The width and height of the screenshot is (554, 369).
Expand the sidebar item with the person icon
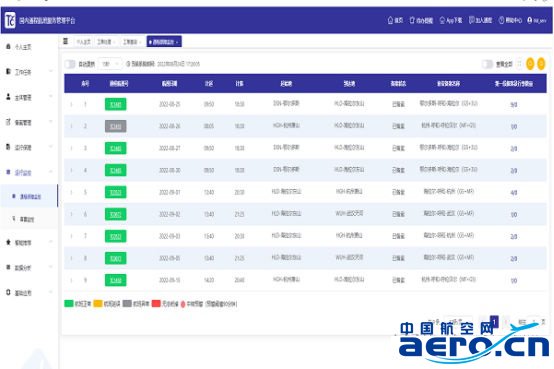coord(29,97)
